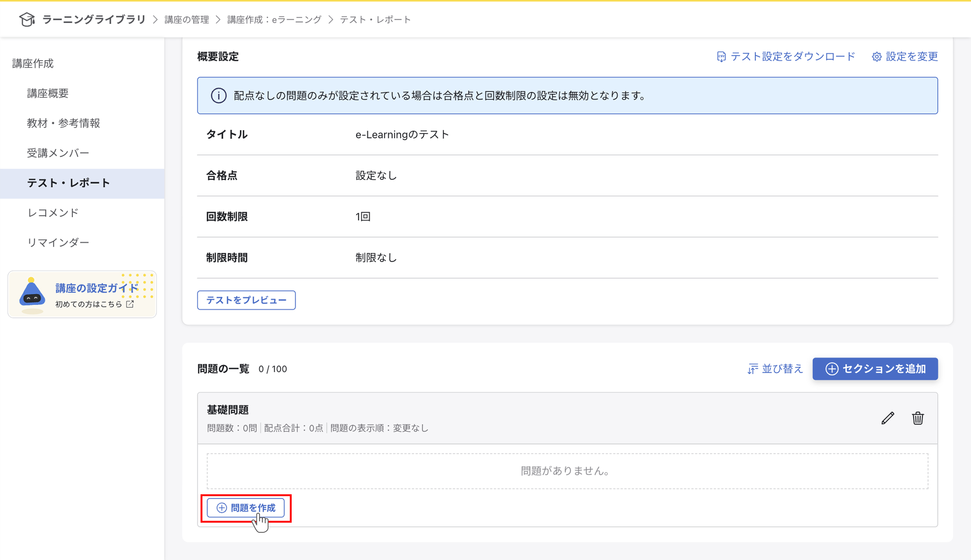
Task: Open 講座作成：eラーニング breadcrumb link
Action: 274,19
